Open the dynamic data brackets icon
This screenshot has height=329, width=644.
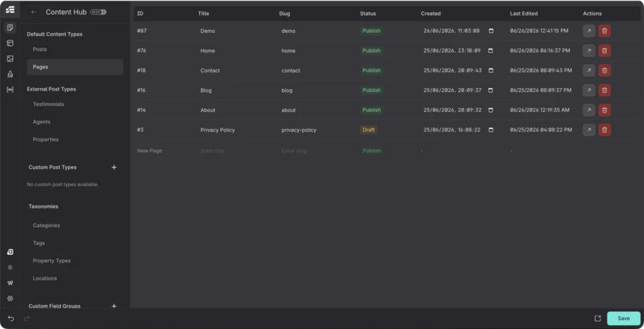click(x=10, y=89)
